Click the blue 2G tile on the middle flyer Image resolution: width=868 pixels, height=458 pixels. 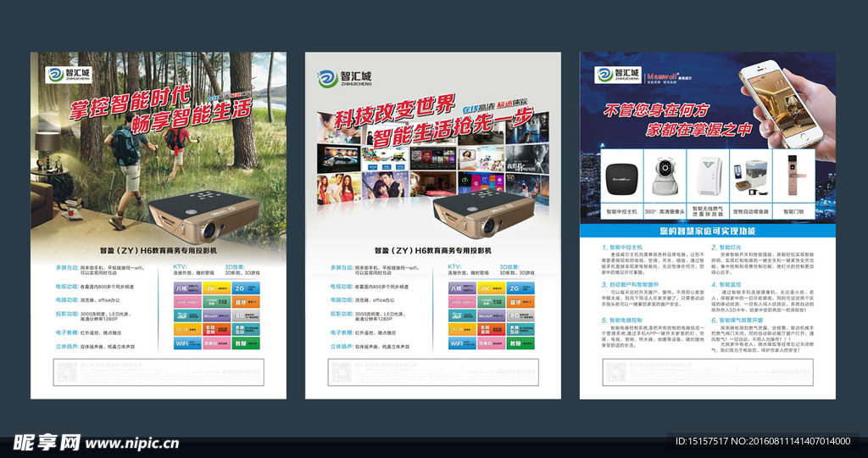coord(520,288)
